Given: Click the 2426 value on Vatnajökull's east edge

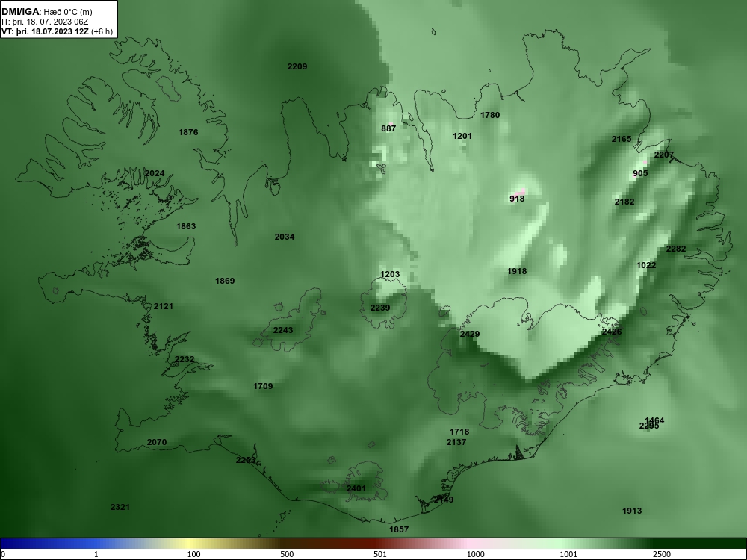Looking at the screenshot, I should coord(612,332).
